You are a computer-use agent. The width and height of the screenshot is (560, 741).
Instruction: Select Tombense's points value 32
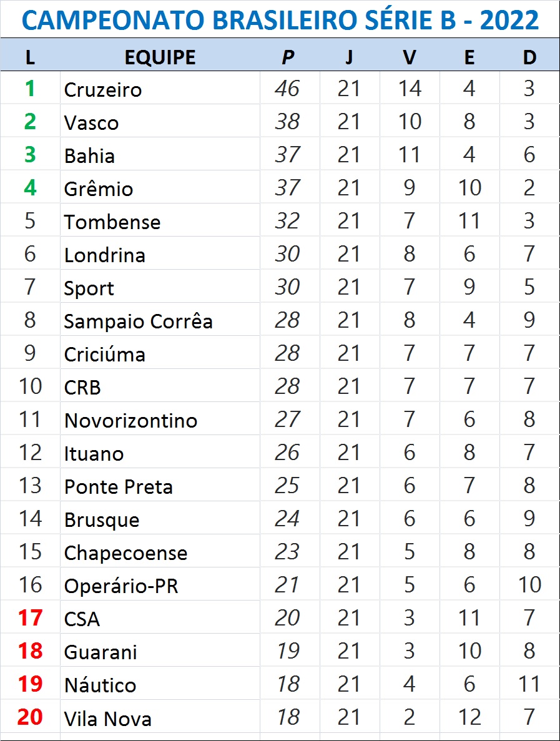pos(287,221)
